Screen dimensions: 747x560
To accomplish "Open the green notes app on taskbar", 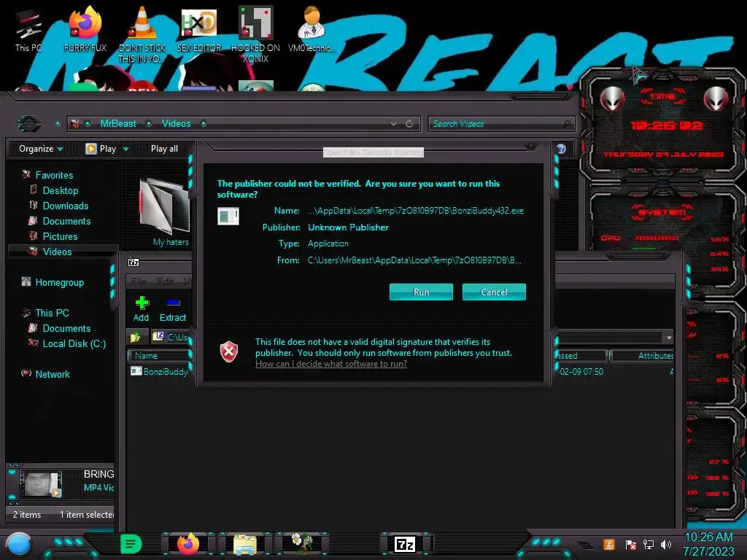I will click(x=131, y=544).
